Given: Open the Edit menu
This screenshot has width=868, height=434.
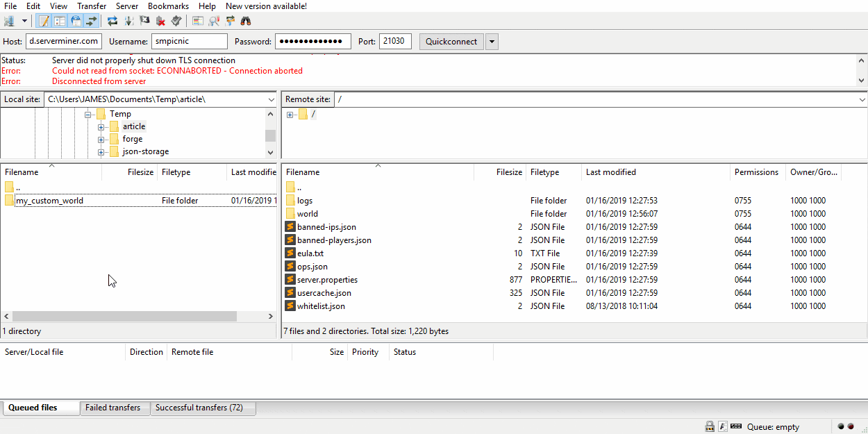Looking at the screenshot, I should pos(33,6).
